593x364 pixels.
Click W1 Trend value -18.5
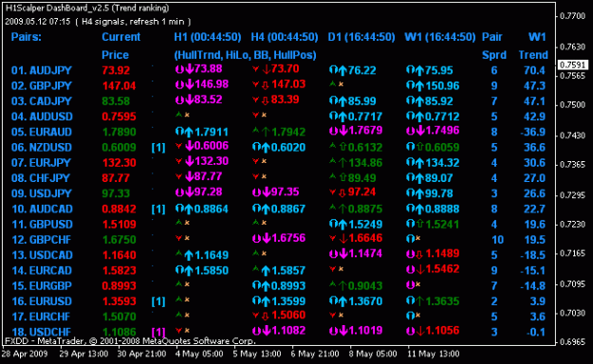pos(532,256)
